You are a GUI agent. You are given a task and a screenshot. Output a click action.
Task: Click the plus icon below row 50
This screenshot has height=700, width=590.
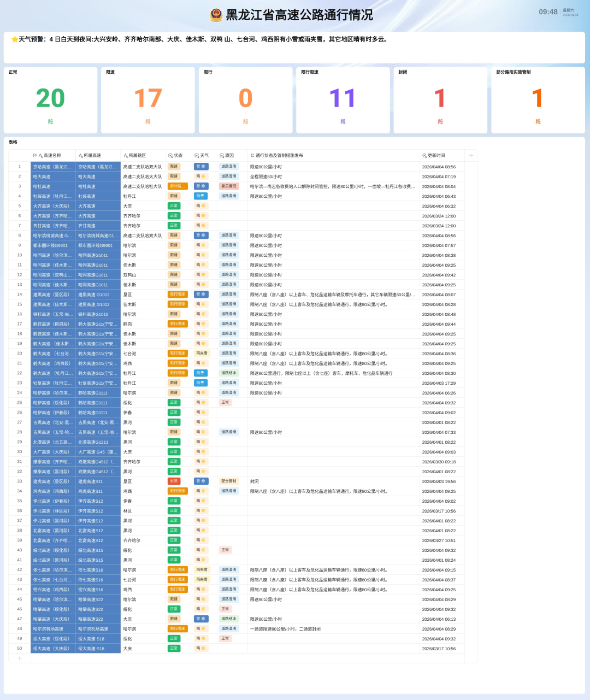(x=20, y=658)
